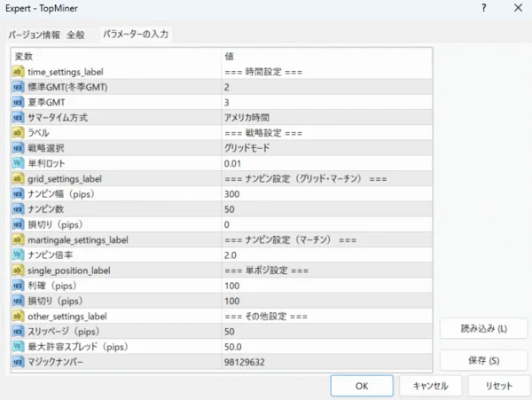Switch to the 全般 tab
The image size is (532, 400).
pyautogui.click(x=76, y=35)
